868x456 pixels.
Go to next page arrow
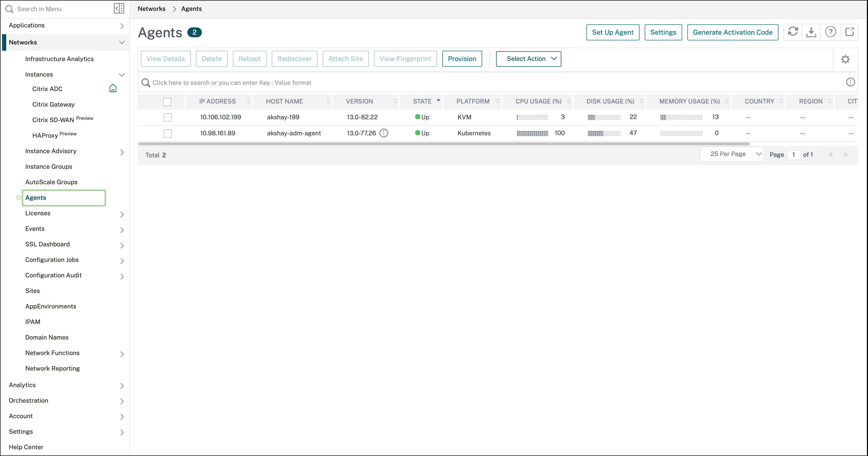846,155
